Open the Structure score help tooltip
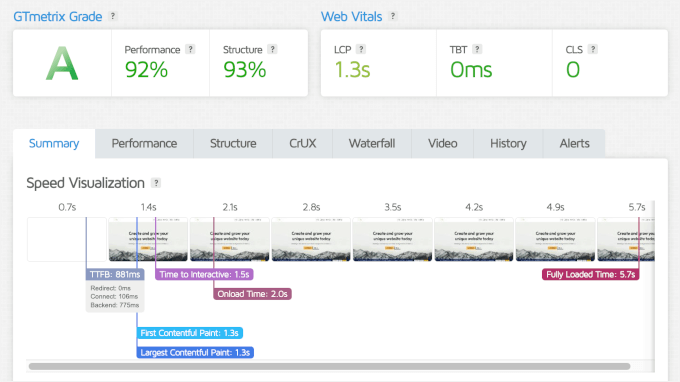 [x=272, y=49]
